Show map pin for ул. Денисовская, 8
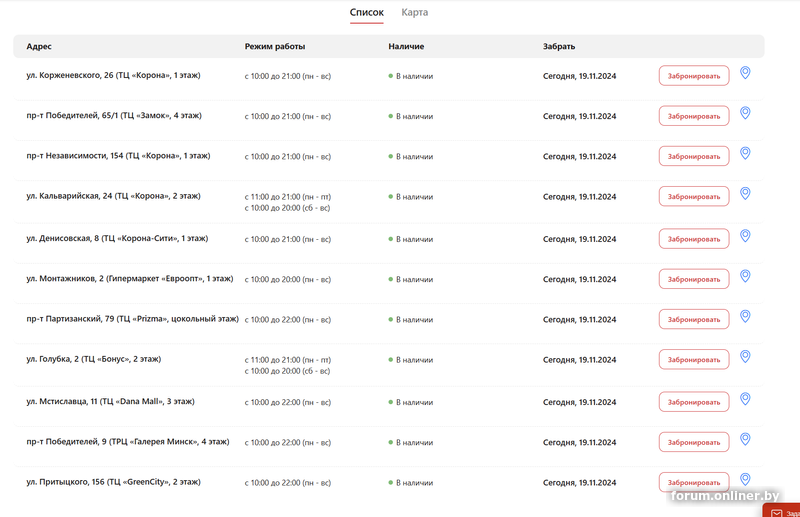The height and width of the screenshot is (517, 800). [x=745, y=236]
